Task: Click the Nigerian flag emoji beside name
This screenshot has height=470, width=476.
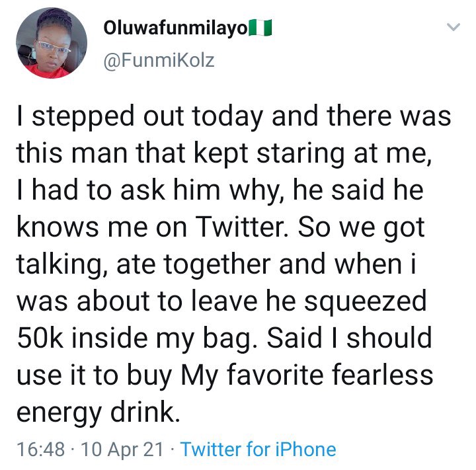Action: tap(260, 28)
